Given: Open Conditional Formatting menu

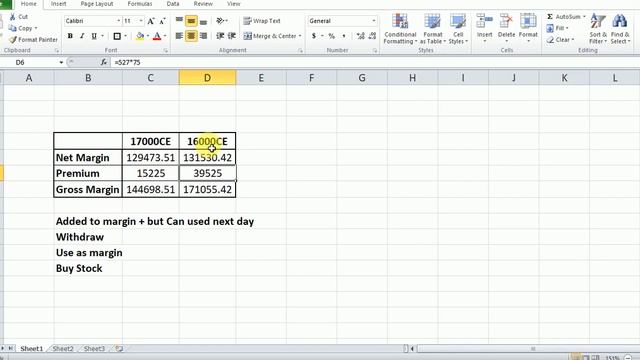Looking at the screenshot, I should [x=400, y=29].
